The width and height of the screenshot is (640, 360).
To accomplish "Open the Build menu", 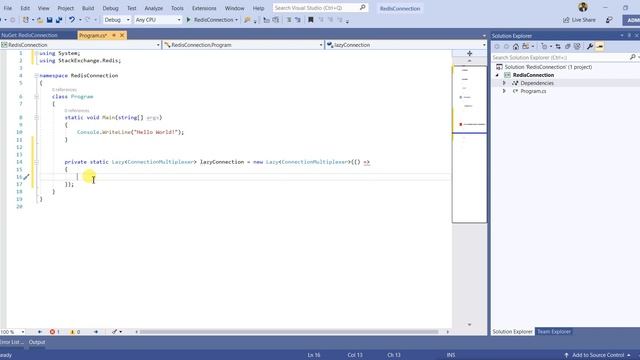I will click(88, 8).
